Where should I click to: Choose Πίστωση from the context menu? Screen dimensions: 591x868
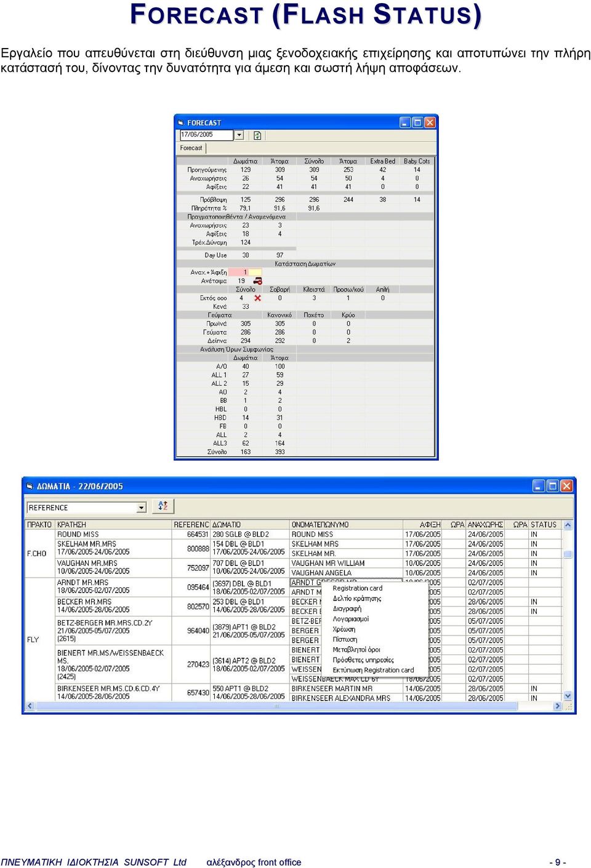click(345, 640)
